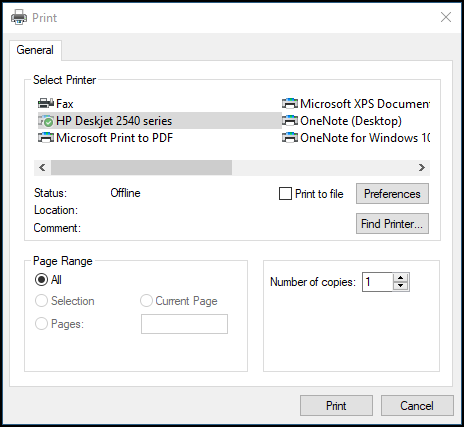Select the Current Page radio option

tap(146, 301)
